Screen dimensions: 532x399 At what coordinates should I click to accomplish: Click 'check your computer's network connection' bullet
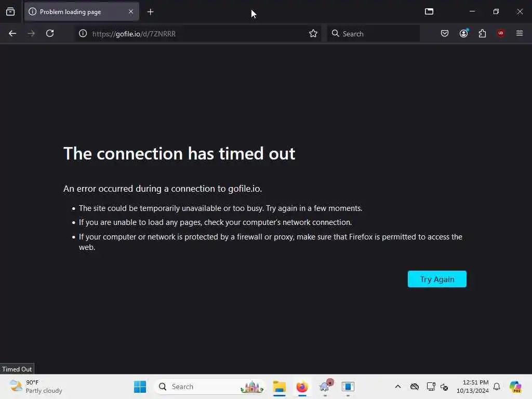[216, 222]
